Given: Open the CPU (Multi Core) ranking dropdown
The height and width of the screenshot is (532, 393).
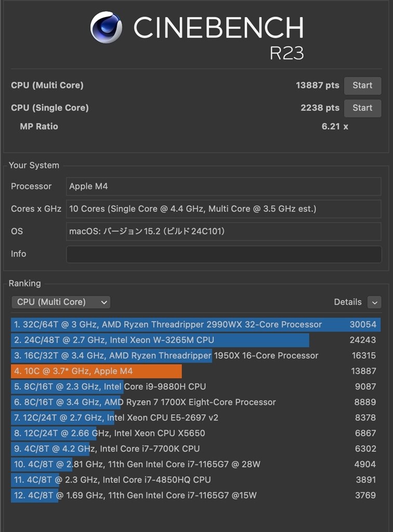Looking at the screenshot, I should click(x=61, y=302).
